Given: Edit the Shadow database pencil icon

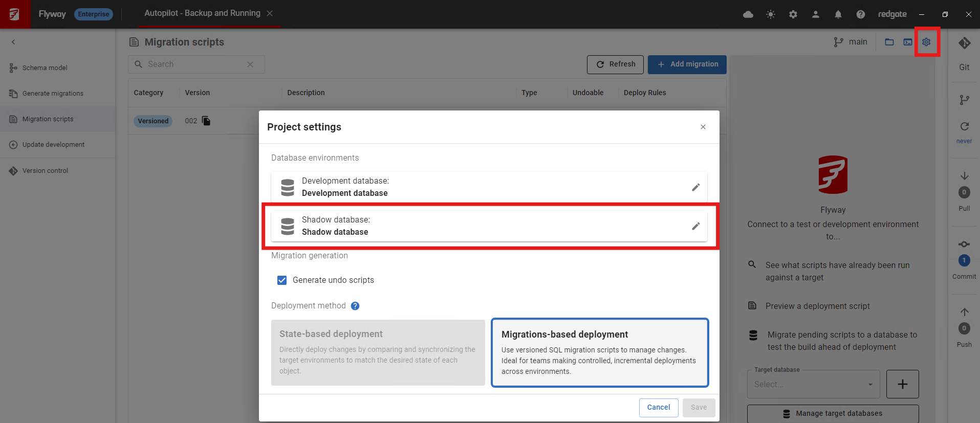Looking at the screenshot, I should click(695, 226).
